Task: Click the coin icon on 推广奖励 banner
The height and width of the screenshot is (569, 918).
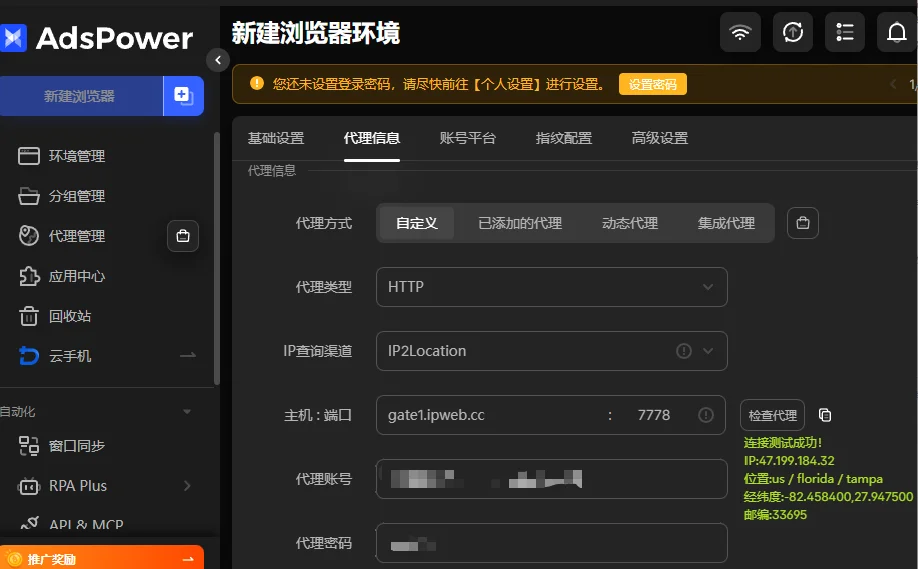Action: click(15, 559)
